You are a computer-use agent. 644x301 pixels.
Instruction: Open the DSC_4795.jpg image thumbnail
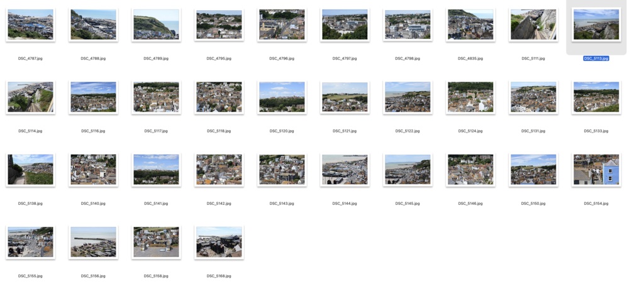click(219, 25)
